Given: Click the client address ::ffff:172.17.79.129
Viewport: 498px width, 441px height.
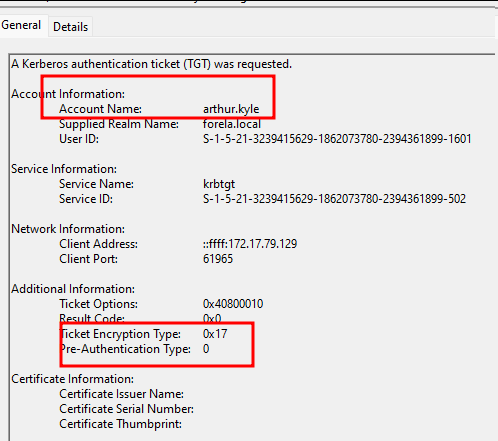Looking at the screenshot, I should tap(250, 244).
